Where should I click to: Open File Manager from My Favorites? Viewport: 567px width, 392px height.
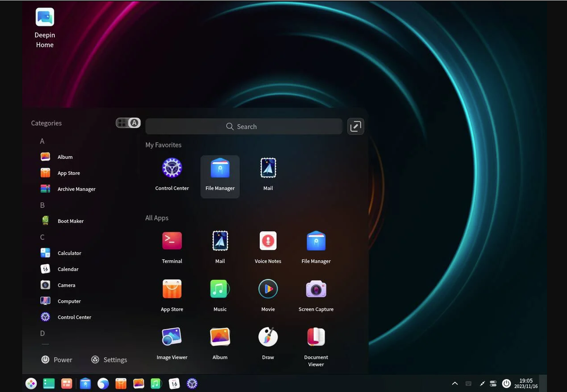tap(220, 168)
